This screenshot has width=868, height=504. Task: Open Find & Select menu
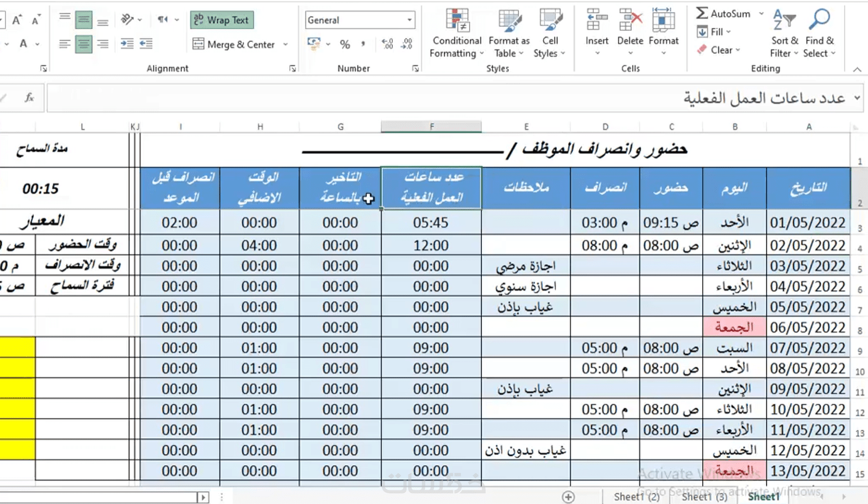[819, 33]
